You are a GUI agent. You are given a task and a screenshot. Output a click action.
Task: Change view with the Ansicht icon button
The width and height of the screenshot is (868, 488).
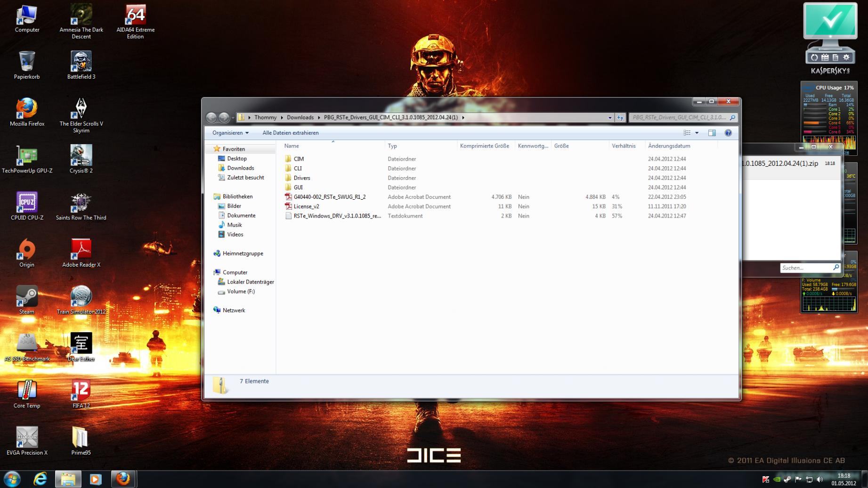687,133
